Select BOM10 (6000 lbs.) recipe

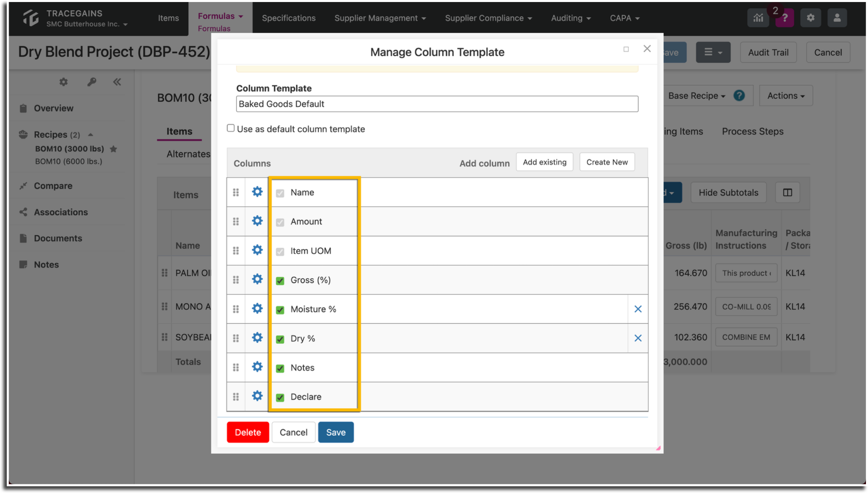point(69,162)
